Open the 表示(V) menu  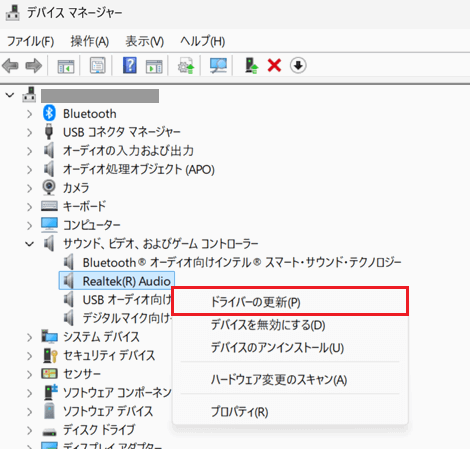(145, 41)
